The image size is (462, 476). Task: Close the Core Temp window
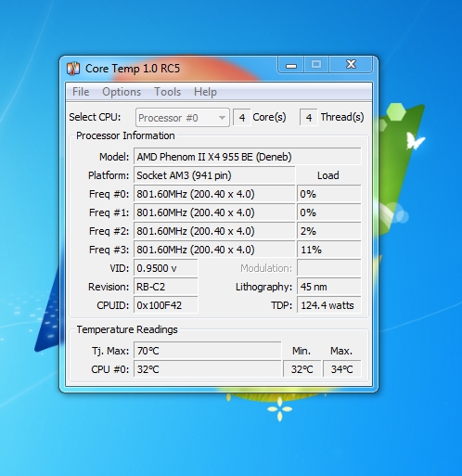(351, 65)
